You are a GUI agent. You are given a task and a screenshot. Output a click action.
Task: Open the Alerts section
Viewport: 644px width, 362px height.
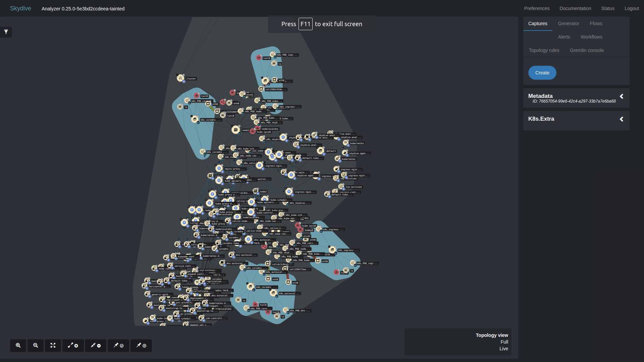564,37
